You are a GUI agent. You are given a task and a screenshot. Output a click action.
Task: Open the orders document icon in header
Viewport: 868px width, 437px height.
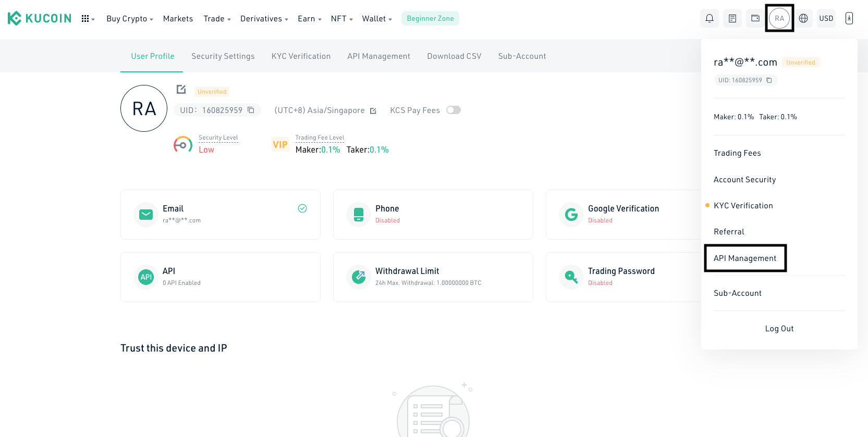732,18
